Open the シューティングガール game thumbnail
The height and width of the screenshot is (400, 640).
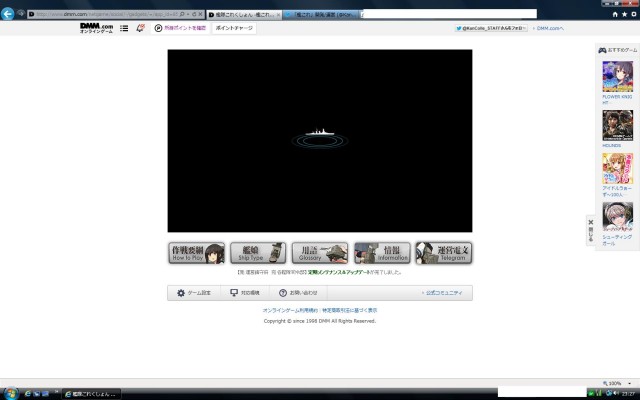[618, 217]
